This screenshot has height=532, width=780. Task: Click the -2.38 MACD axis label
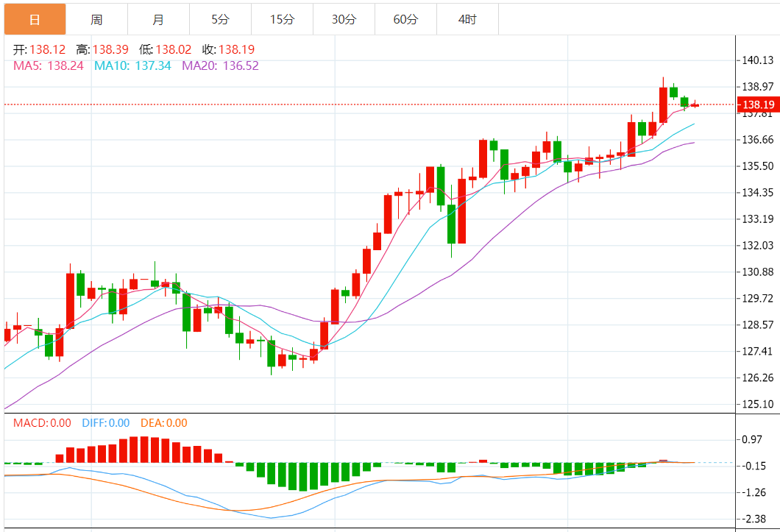[754, 519]
